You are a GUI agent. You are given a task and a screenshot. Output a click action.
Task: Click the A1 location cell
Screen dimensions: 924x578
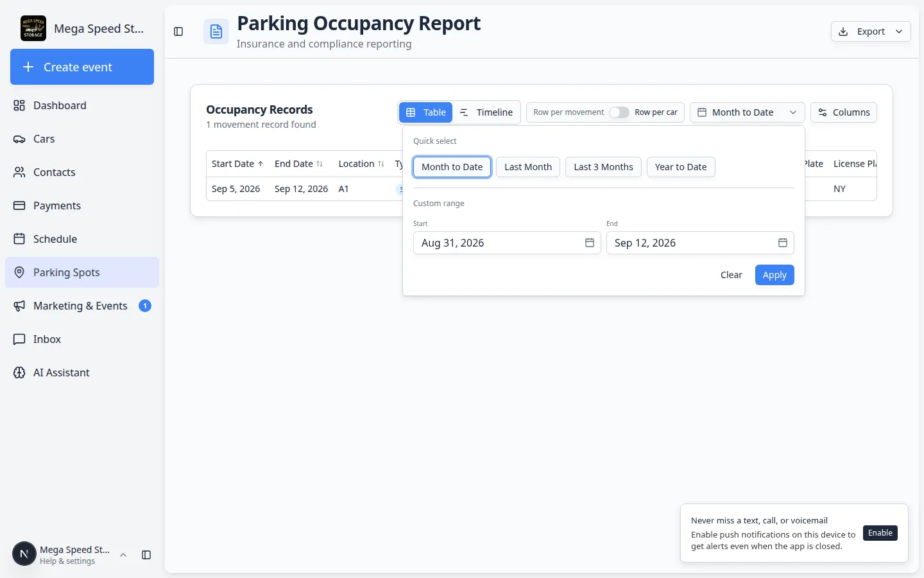tap(343, 189)
